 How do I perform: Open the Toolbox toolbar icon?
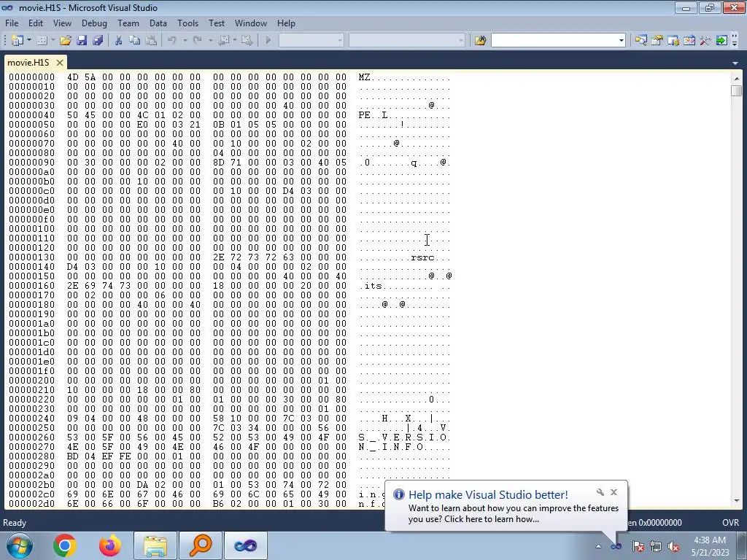[705, 41]
